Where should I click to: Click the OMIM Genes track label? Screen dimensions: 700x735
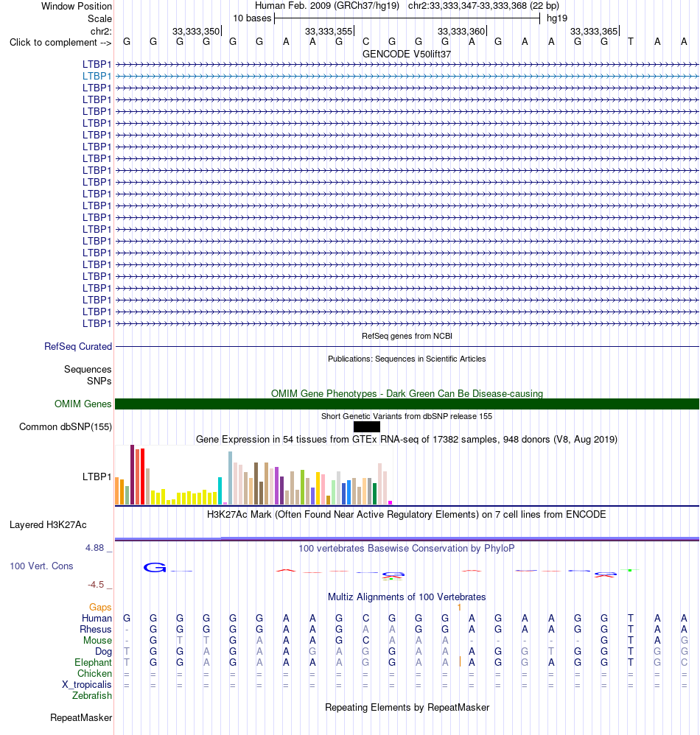83,404
